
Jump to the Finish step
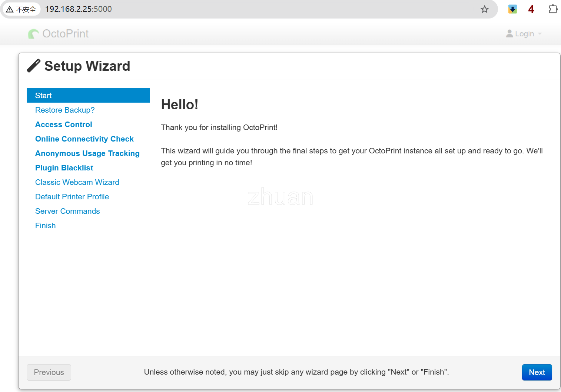tap(46, 226)
